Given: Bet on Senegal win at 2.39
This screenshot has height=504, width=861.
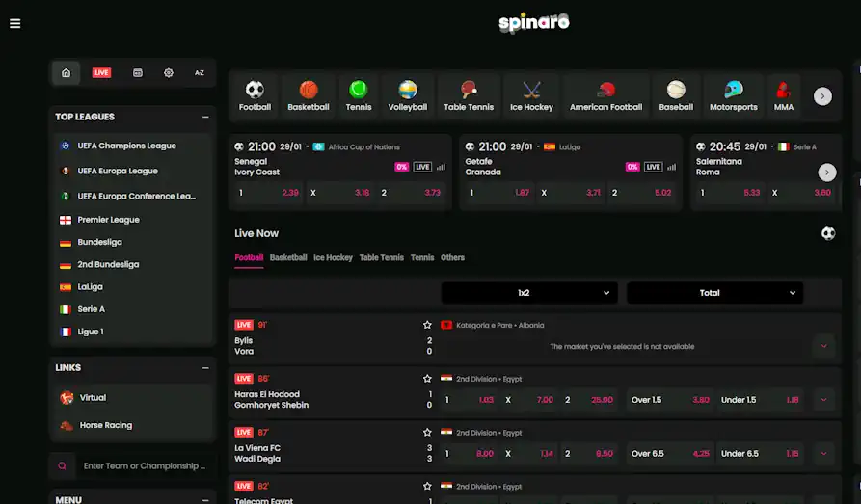Looking at the screenshot, I should coord(268,193).
